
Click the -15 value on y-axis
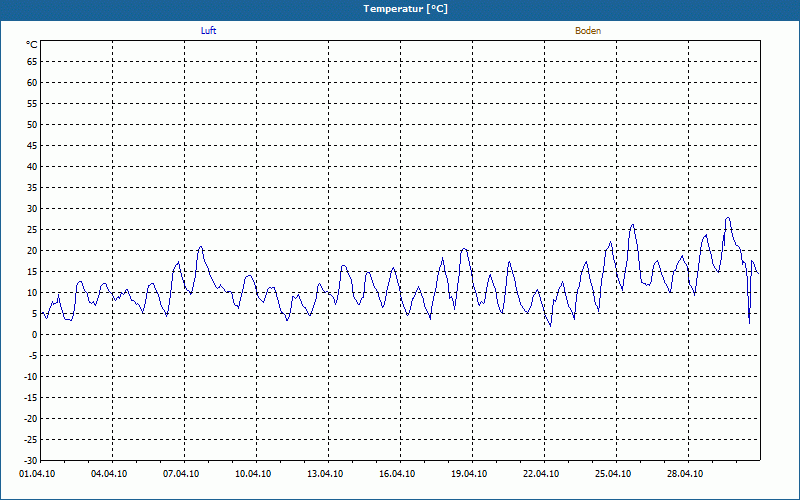31,397
